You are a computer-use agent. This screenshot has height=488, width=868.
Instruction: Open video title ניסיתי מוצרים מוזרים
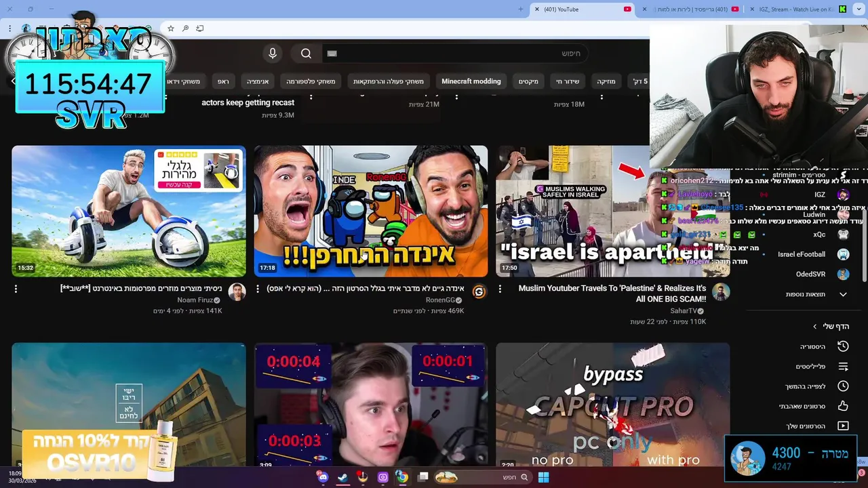pyautogui.click(x=141, y=289)
